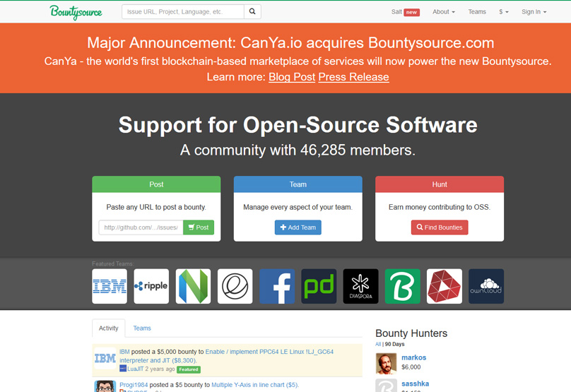Open Progi1984 user link
Viewport: 571px width, 392px height.
(x=134, y=385)
